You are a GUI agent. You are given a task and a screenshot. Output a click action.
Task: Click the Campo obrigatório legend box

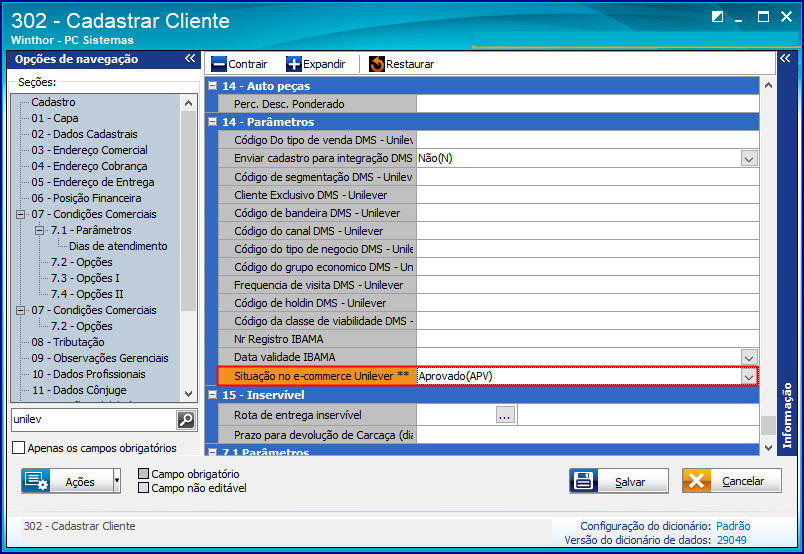(x=144, y=473)
